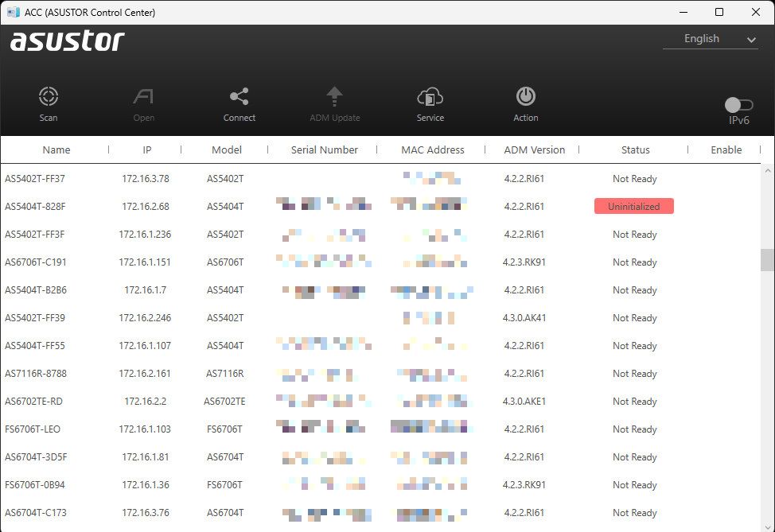
Task: Click Not Ready status for FS6706T-LEO
Action: pos(635,429)
